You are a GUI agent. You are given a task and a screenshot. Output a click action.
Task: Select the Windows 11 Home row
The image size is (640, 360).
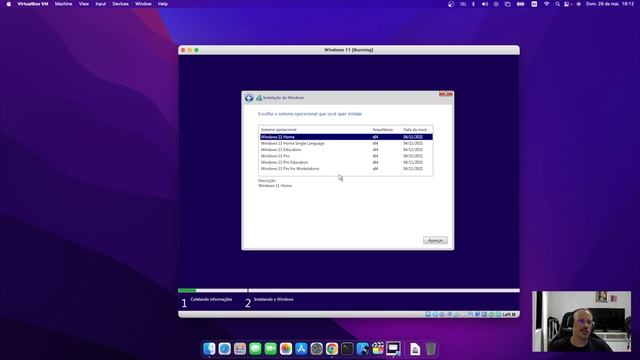click(x=346, y=137)
